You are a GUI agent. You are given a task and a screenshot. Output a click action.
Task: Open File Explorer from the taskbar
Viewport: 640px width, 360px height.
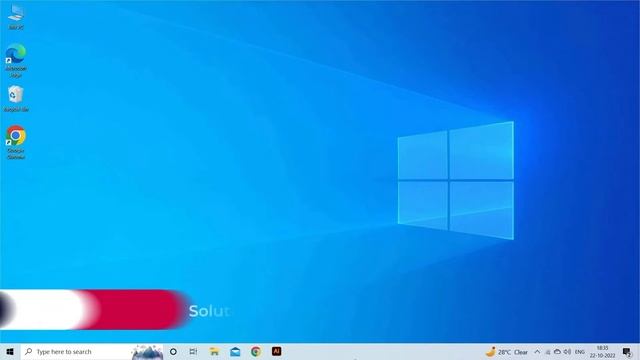[x=214, y=351]
